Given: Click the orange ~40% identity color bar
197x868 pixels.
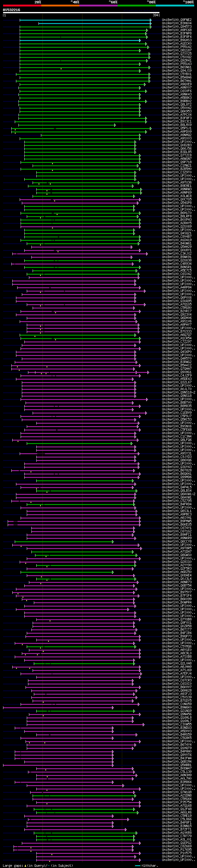Looking at the screenshot, I should (x=60, y=6).
